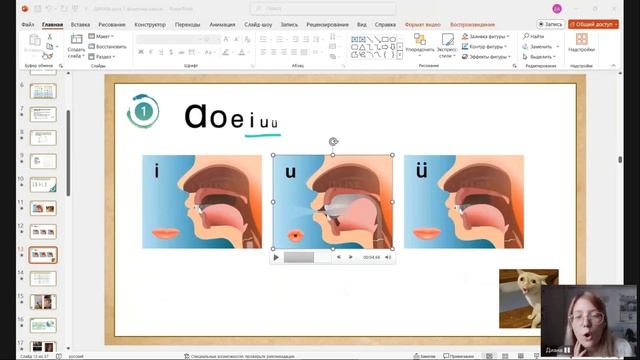Expand the shapes gallery more arrow
The image size is (640, 360).
pyautogui.click(x=400, y=56)
